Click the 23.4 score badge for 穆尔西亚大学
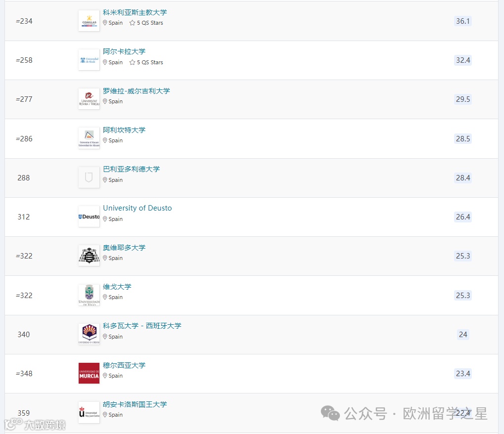This screenshot has height=434, width=504. [x=462, y=373]
